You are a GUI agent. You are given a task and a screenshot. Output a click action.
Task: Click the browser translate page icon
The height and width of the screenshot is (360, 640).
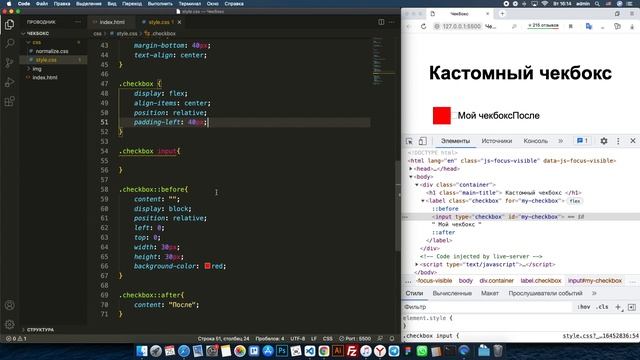coord(589,26)
